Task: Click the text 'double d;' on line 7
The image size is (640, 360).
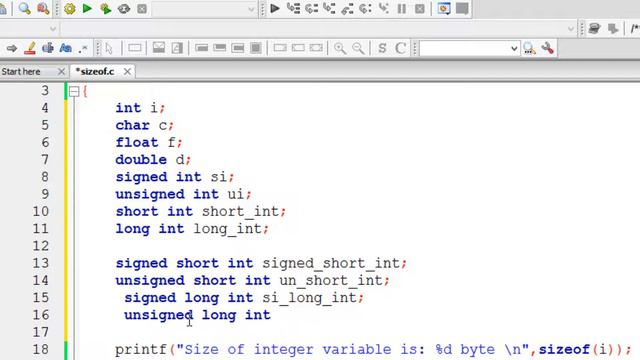Action: pyautogui.click(x=153, y=160)
